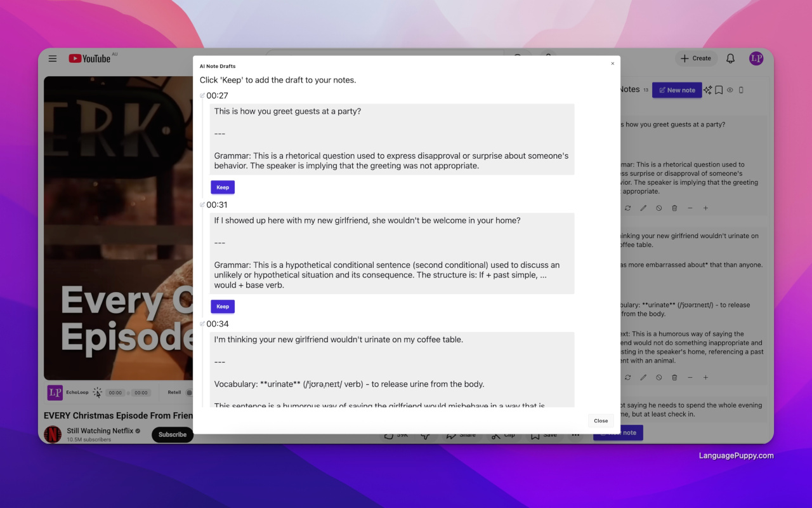The height and width of the screenshot is (508, 812).
Task: Jump to the 00:31 timestamp
Action: click(217, 205)
